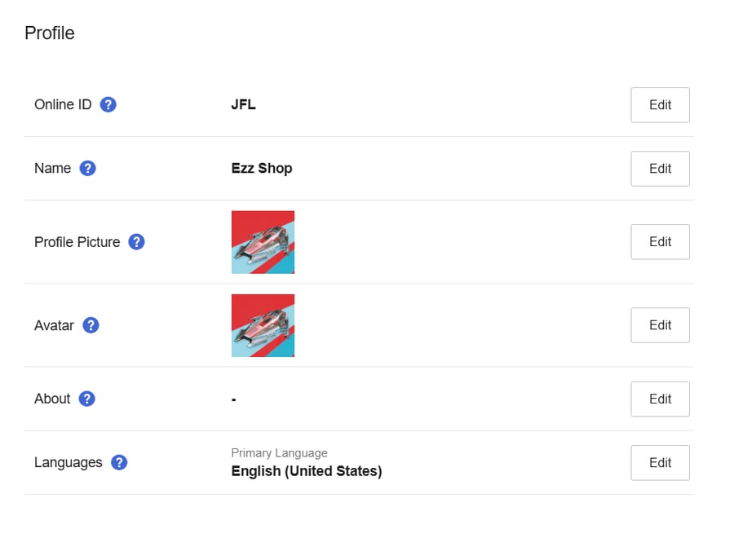Click Edit for Languages
This screenshot has width=734, height=560.
tap(660, 463)
